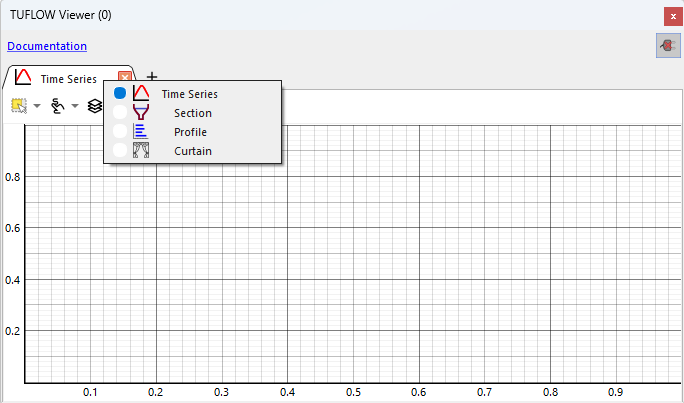Click the red Time Series icon in popup menu
The image size is (684, 403).
pyautogui.click(x=141, y=93)
